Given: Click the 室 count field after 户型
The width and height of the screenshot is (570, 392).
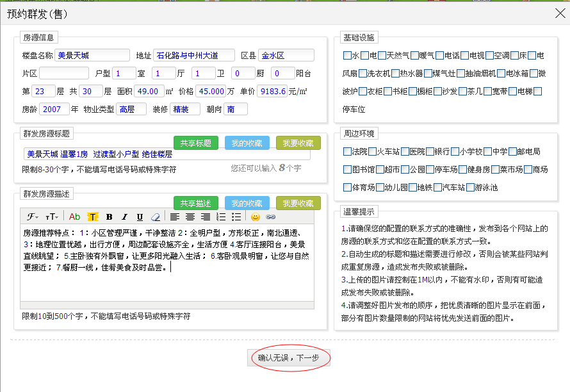Looking at the screenshot, I should click(x=124, y=74).
